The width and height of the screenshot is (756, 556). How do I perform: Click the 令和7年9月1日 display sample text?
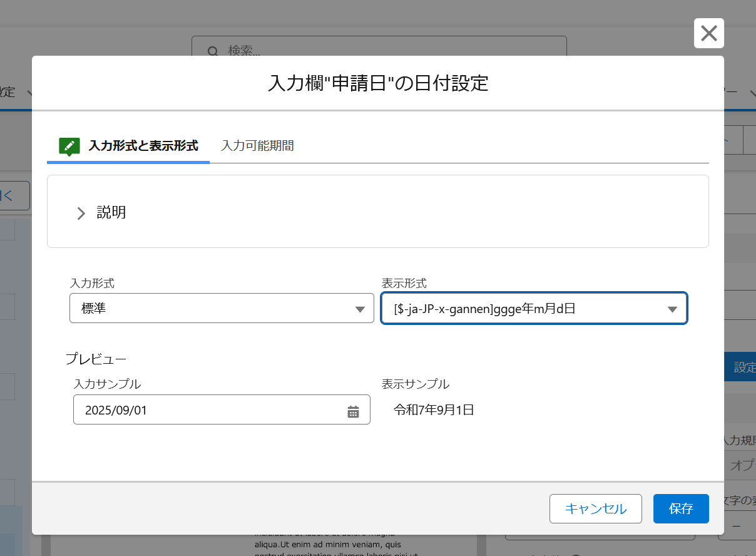point(434,411)
